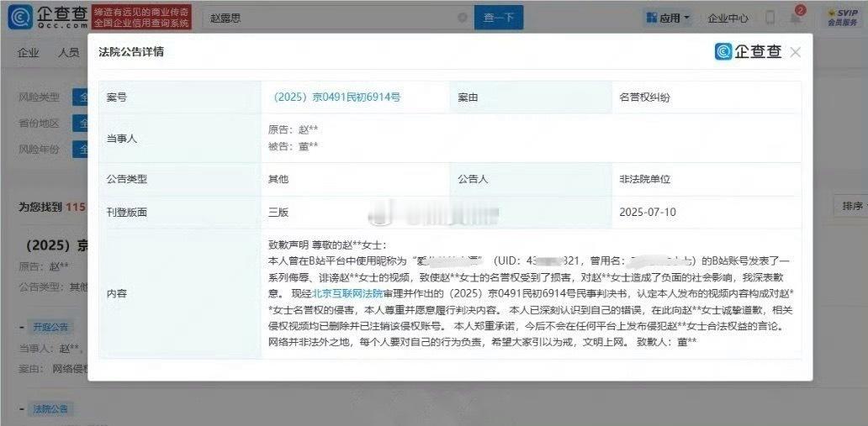Select the plaintiff text 原告：赵**
This screenshot has width=868, height=426.
pos(294,130)
